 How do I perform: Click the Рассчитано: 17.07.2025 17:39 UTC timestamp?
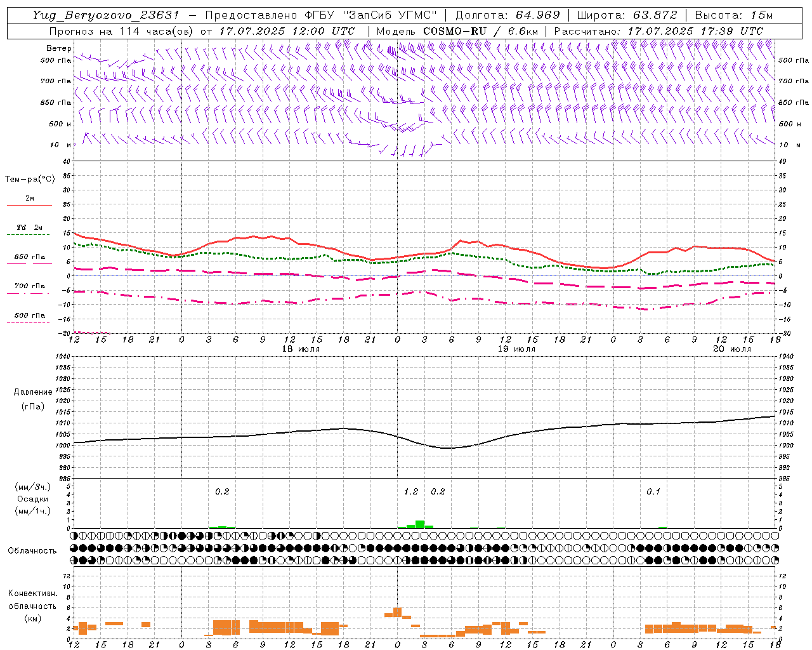659,31
